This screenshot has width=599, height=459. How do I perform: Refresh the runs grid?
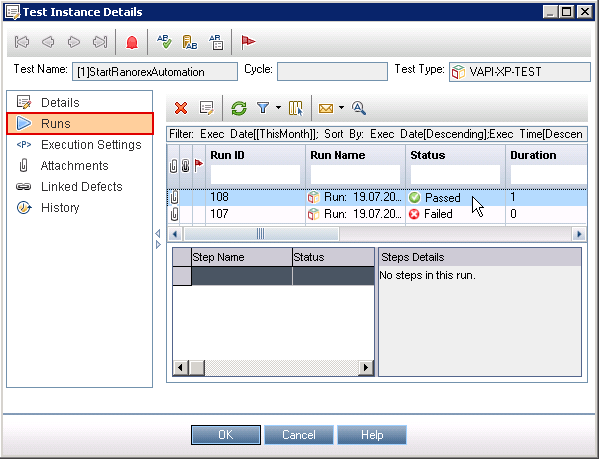[239, 108]
